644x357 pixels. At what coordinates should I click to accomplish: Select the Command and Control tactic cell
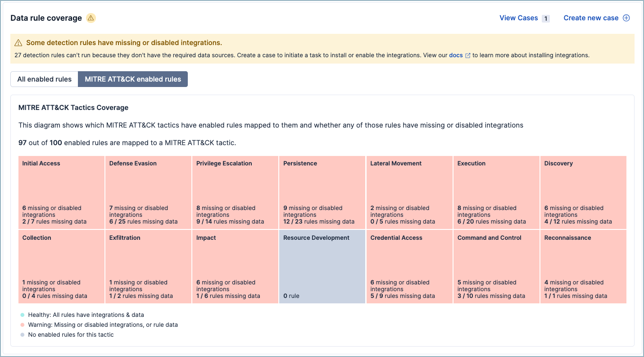[496, 266]
